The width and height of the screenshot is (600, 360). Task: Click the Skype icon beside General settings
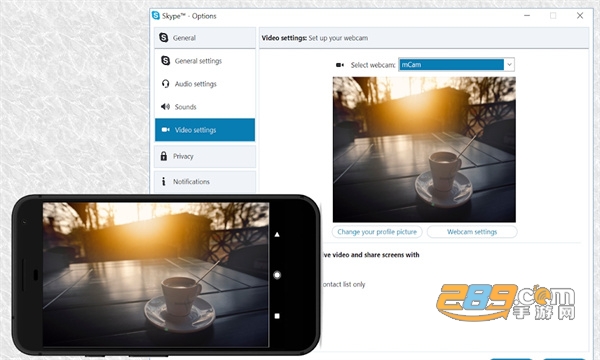coord(165,60)
